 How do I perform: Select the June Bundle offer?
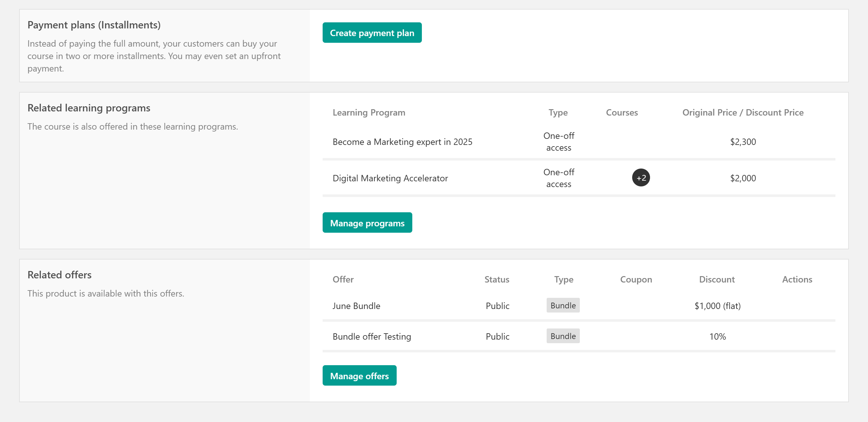(x=356, y=306)
